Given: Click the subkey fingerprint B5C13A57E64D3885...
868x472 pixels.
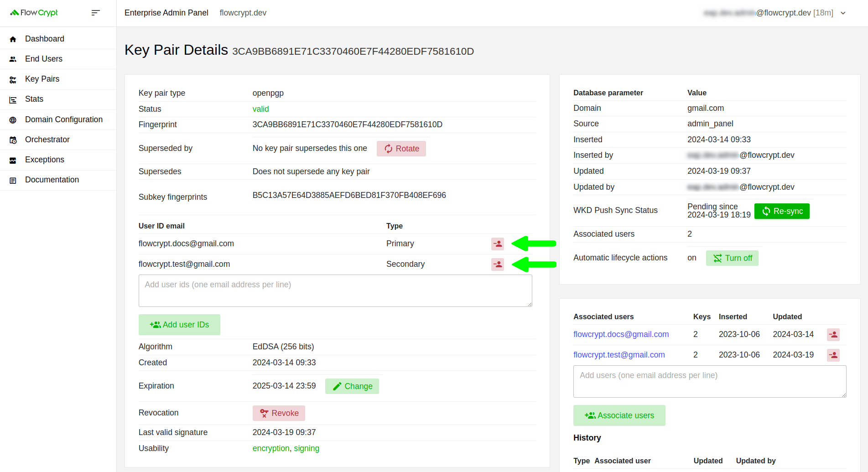Looking at the screenshot, I should (349, 195).
